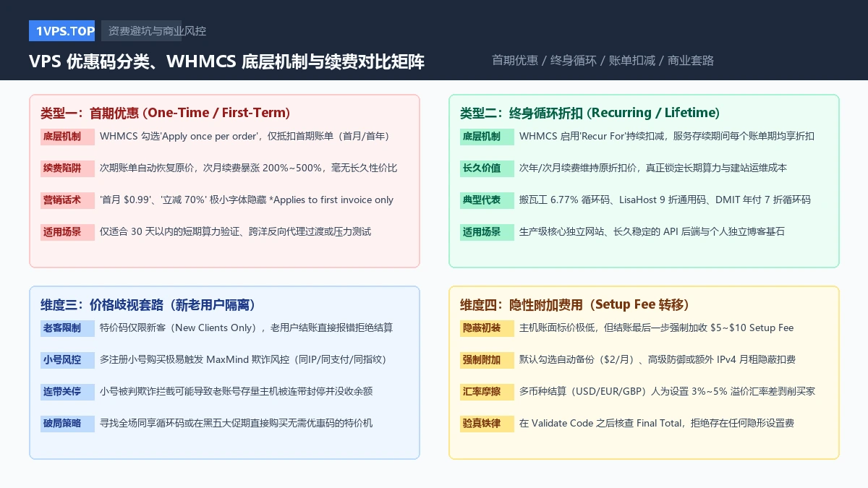Click the main title VPS 优惠码分类、WHMCS 底层机制与续费对比矩阵
Image resolution: width=868 pixels, height=488 pixels.
click(x=227, y=61)
